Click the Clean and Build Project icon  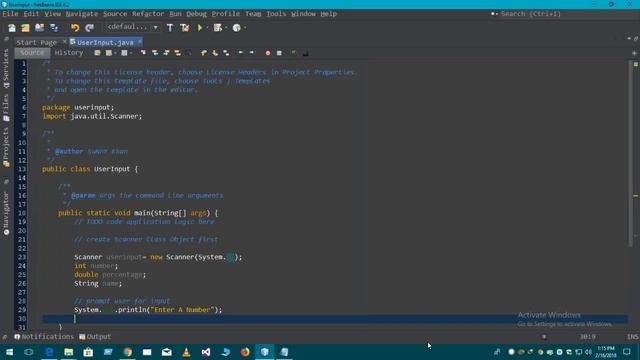(x=184, y=28)
